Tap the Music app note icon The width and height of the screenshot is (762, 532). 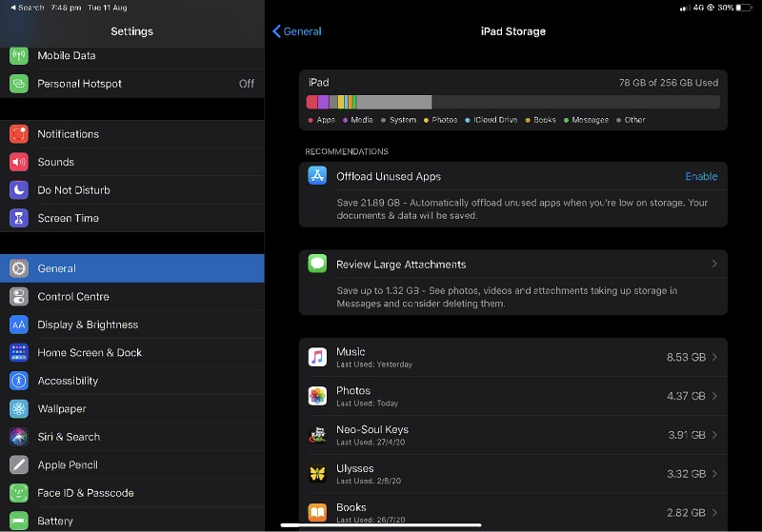point(317,357)
